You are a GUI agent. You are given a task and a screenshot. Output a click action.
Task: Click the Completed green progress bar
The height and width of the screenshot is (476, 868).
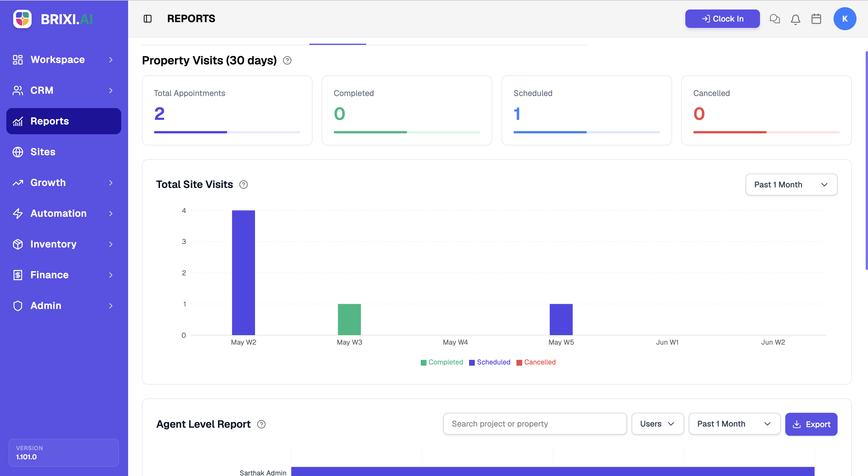click(x=407, y=132)
